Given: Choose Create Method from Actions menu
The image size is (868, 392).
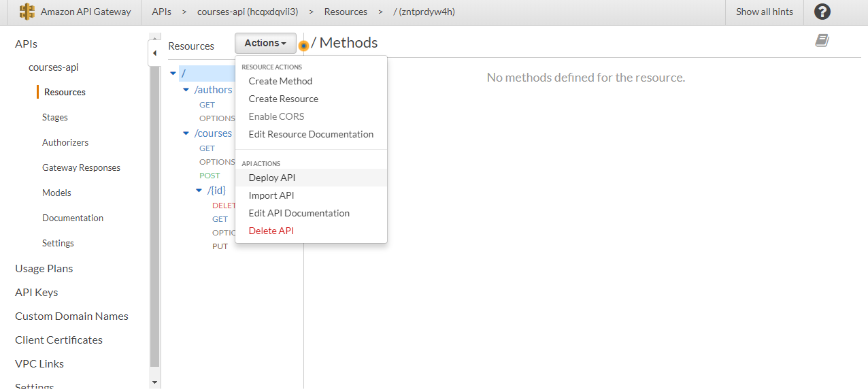Looking at the screenshot, I should [280, 81].
